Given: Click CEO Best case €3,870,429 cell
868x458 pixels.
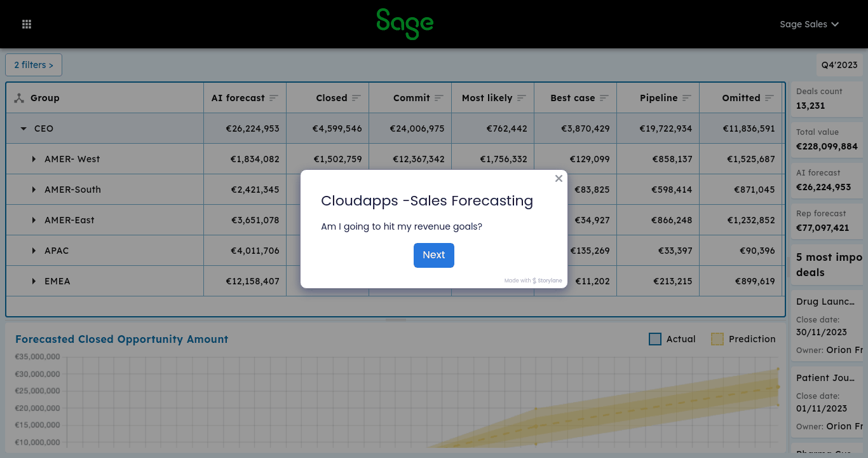Looking at the screenshot, I should click(576, 128).
